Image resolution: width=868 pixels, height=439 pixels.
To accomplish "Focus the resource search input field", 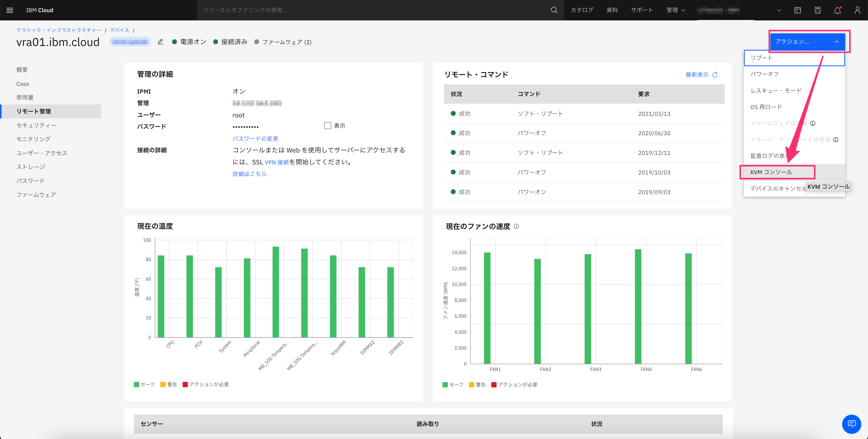I will 372,10.
